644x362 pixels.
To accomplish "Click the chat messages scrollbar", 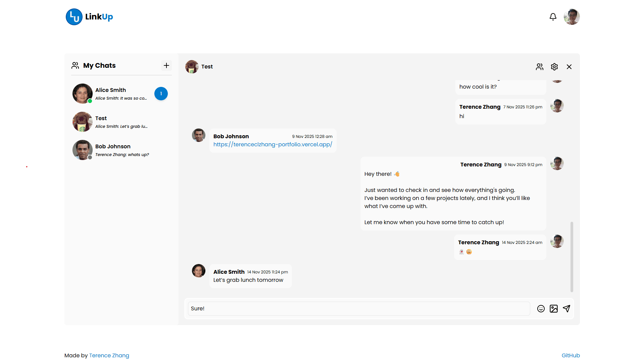I will pos(572,257).
